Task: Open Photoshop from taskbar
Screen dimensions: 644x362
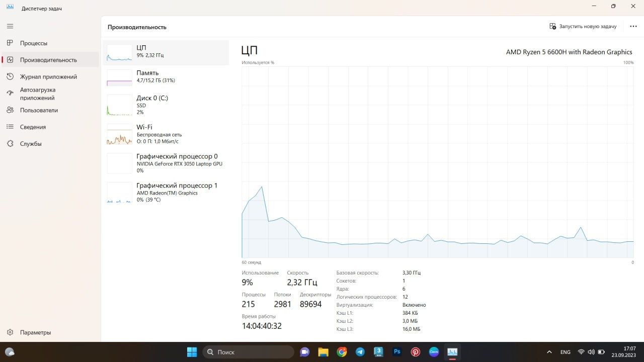Action: coord(397,352)
